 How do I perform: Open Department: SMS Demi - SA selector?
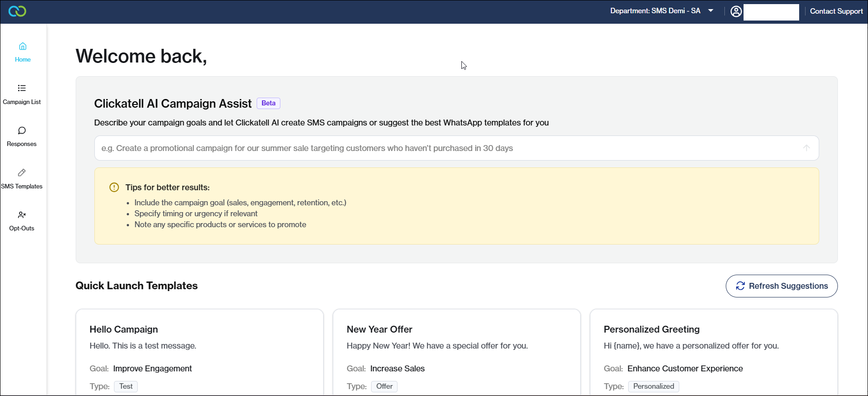655,11
